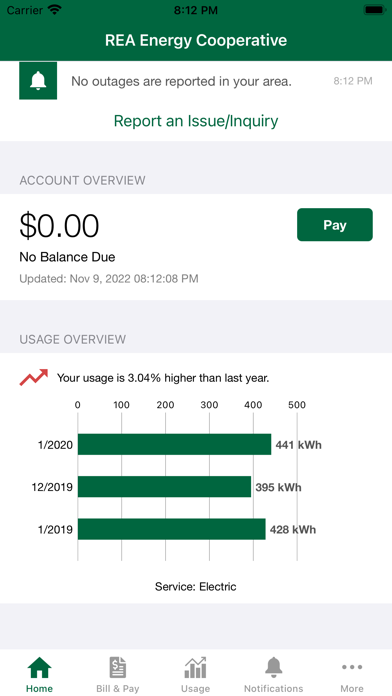
Task: Tap the USAGE OVERVIEW header
Action: 73,340
